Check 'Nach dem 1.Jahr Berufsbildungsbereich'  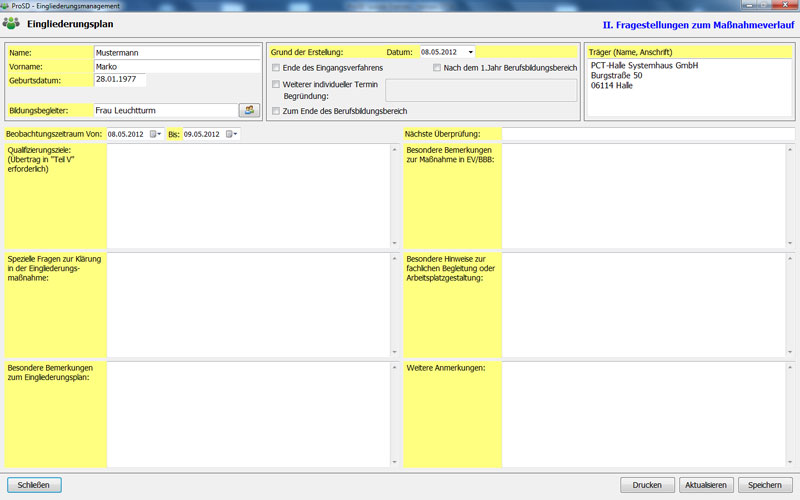[x=437, y=68]
